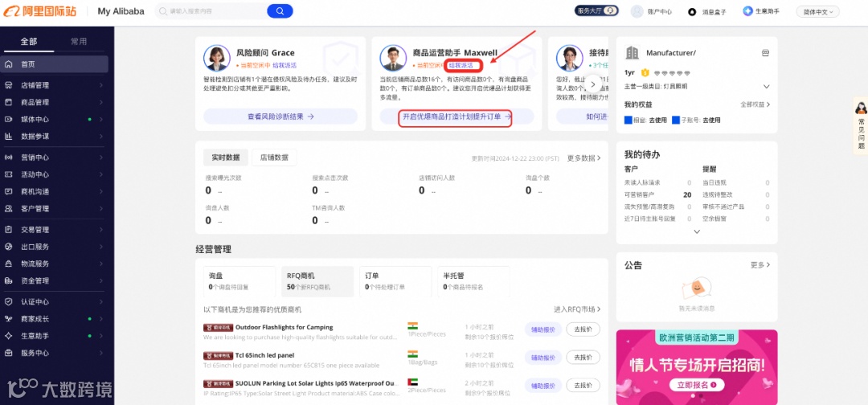
Task: Open the 询盘 management tab
Action: (240, 281)
